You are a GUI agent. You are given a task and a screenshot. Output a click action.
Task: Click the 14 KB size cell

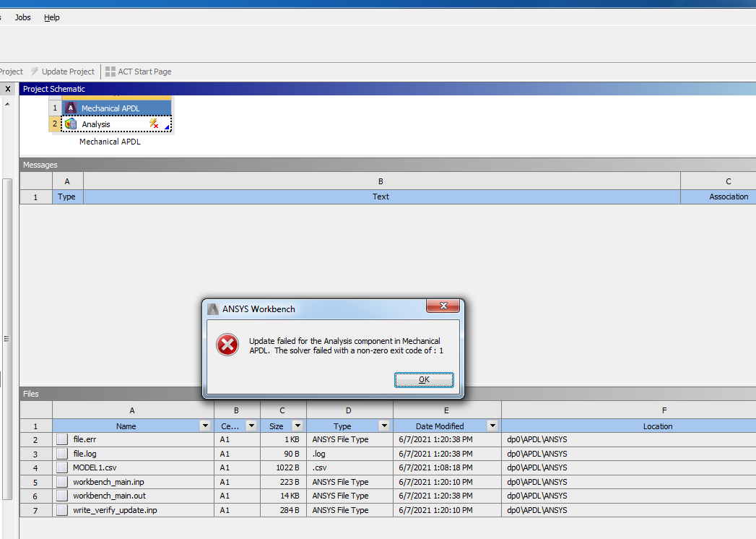coord(284,496)
